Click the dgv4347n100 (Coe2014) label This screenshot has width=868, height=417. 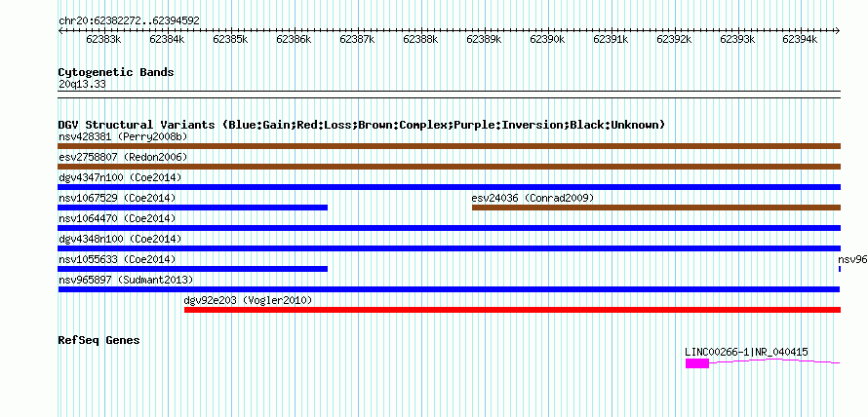(x=120, y=177)
